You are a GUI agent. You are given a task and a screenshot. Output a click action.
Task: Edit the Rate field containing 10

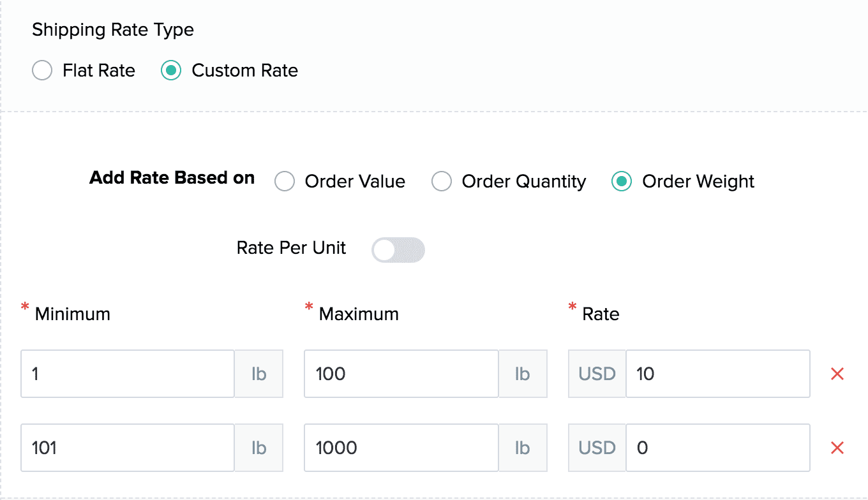[718, 374]
